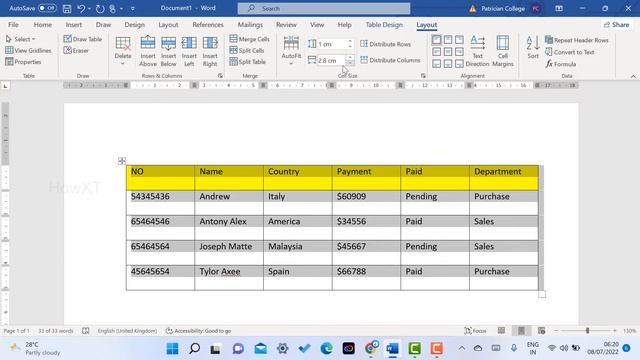Viewport: 640px width, 360px height.
Task: Click the Save icon in title bar
Action: click(67, 8)
